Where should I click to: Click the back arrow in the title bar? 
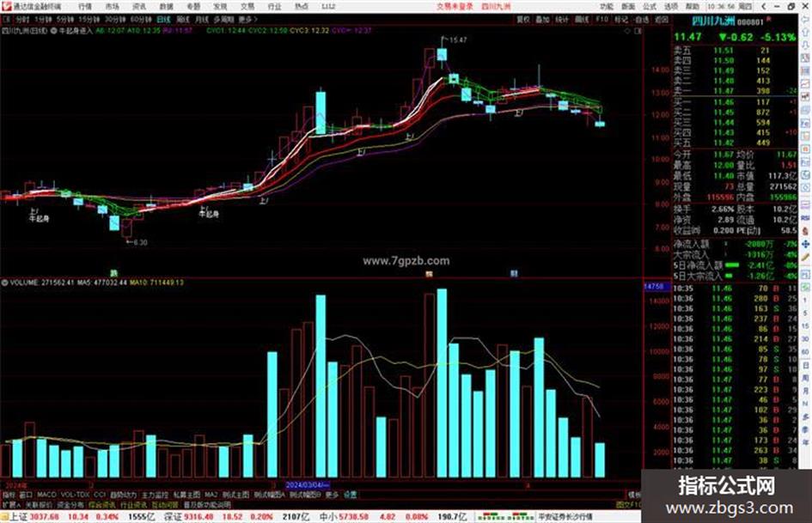pyautogui.click(x=764, y=7)
